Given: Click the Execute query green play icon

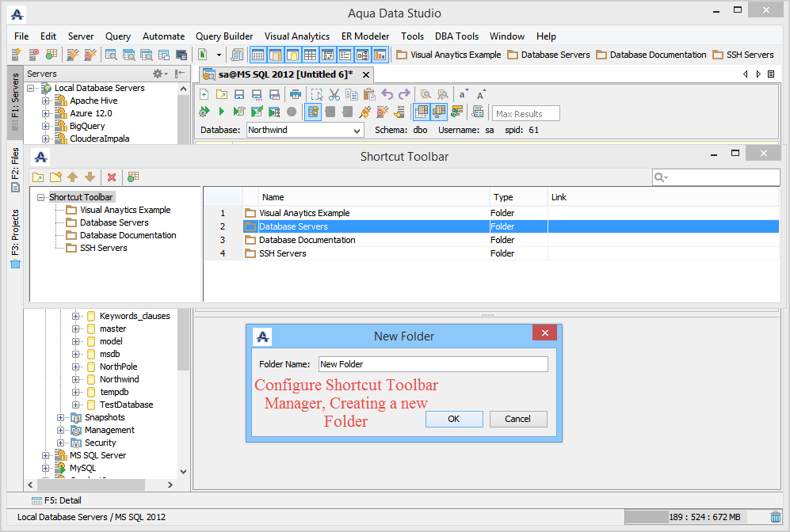Looking at the screenshot, I should point(222,112).
